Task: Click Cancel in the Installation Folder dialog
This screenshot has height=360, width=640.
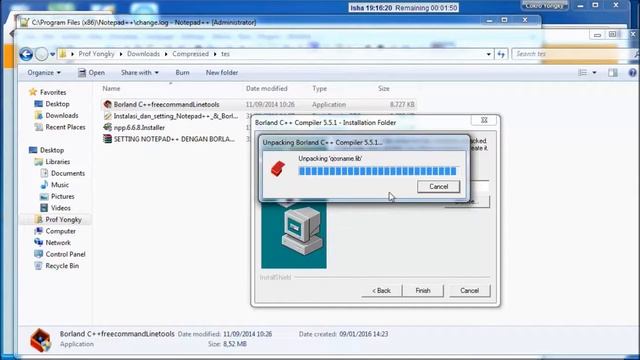Action: click(469, 291)
